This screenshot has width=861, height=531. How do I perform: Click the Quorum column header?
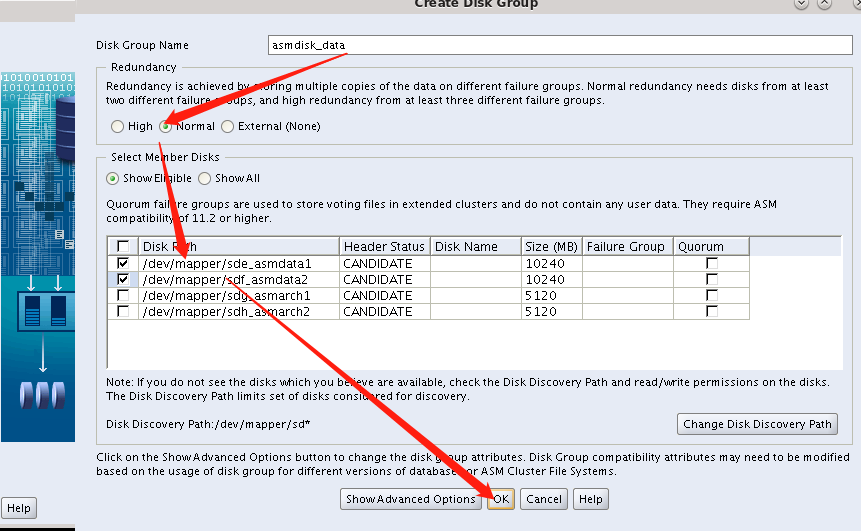[711, 247]
